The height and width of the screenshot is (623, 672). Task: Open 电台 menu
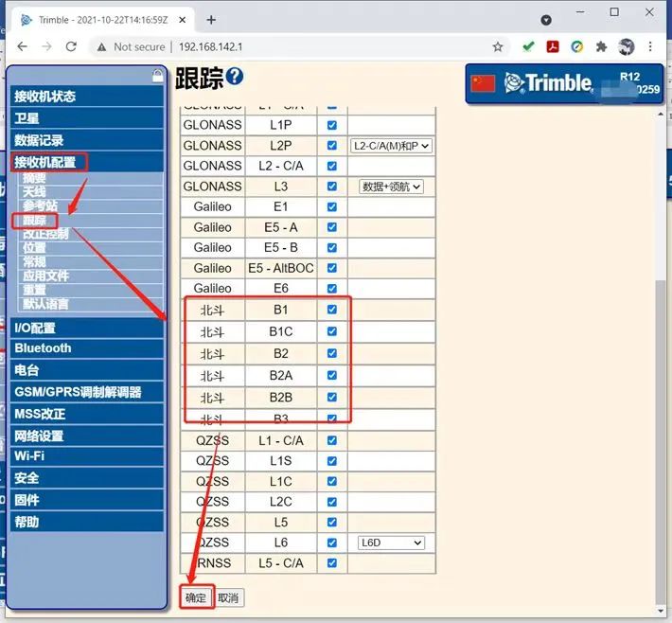(87, 370)
